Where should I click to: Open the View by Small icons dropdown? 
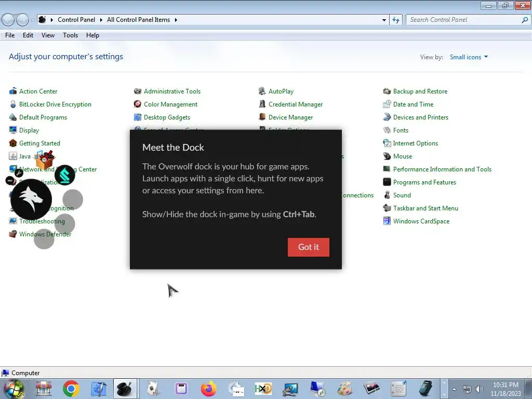tap(469, 57)
